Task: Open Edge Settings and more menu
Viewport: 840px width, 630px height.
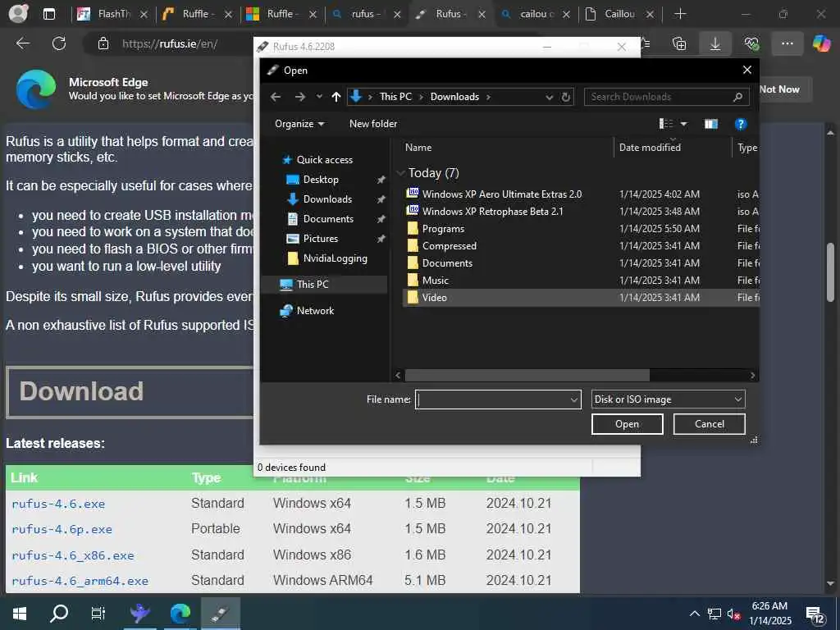Action: (787, 43)
